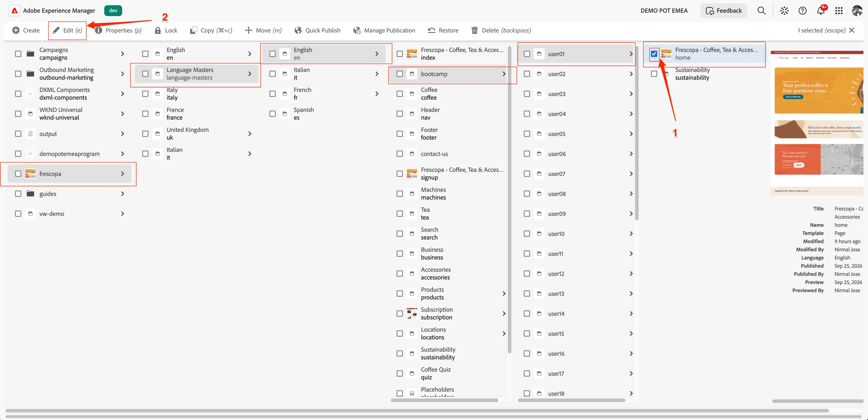Expand the WKND Universal chevron
868x420 pixels.
tap(123, 114)
